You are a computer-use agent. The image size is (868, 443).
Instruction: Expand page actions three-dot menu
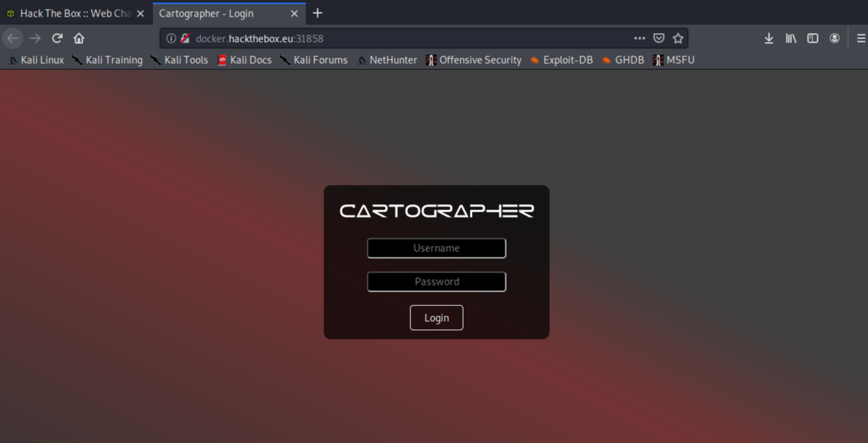639,38
